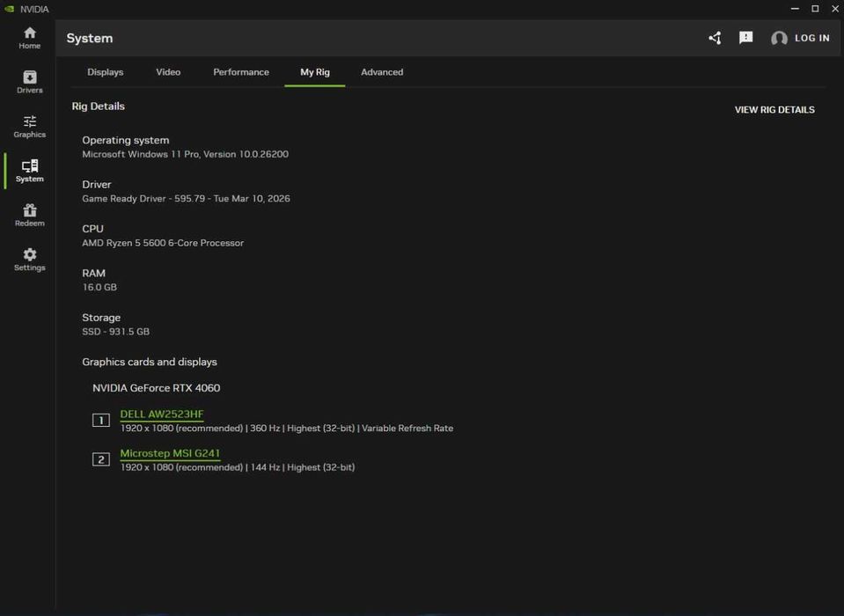Click the 360 Hz display details line
Image resolution: width=844 pixels, height=616 pixels.
(286, 429)
